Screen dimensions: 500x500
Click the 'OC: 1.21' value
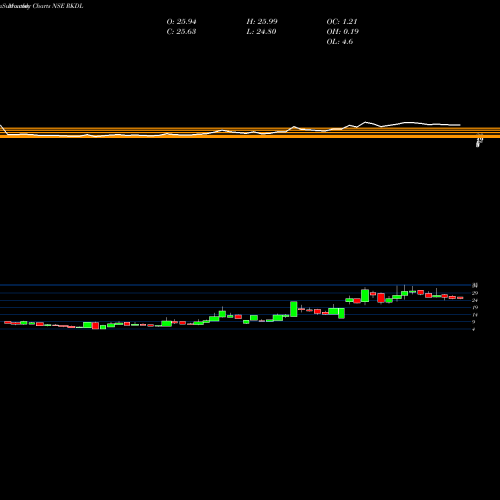point(342,22)
